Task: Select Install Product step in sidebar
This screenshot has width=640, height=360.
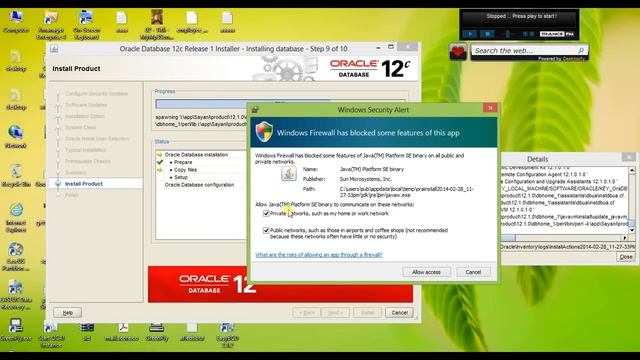Action: click(x=84, y=184)
